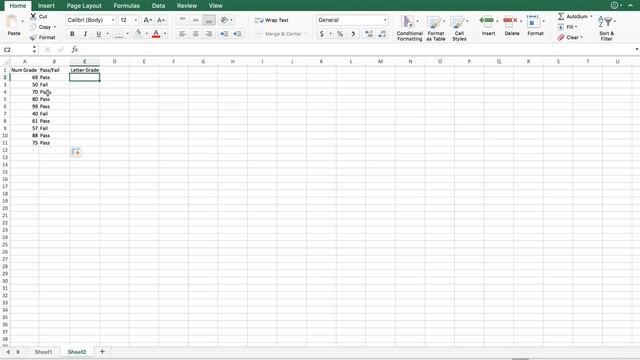
Task: Align cell text to the left
Action: point(182,34)
